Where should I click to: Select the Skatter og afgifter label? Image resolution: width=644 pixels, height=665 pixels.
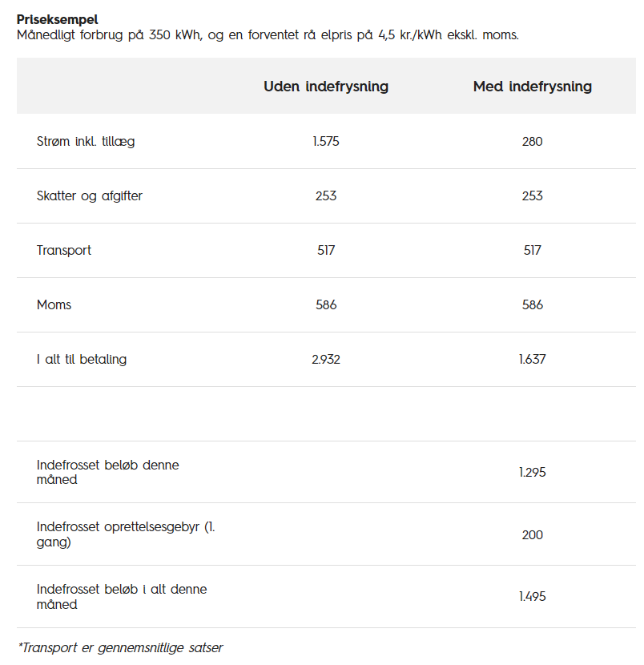click(90, 196)
